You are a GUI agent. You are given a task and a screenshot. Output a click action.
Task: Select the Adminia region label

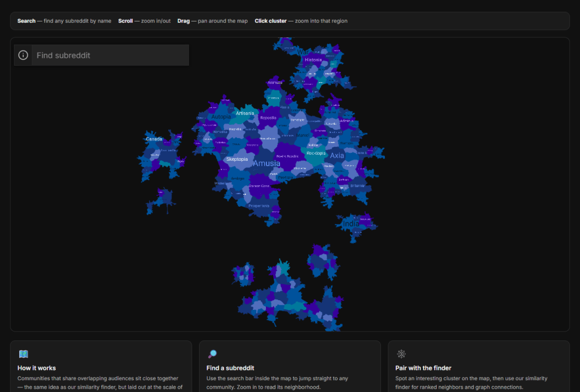point(346,121)
